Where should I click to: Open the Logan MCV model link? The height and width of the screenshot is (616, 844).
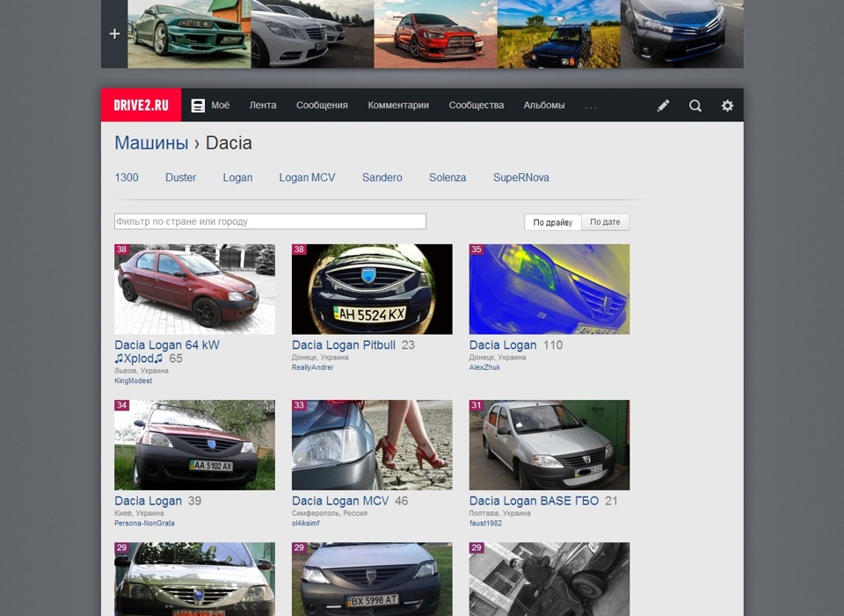coord(307,178)
